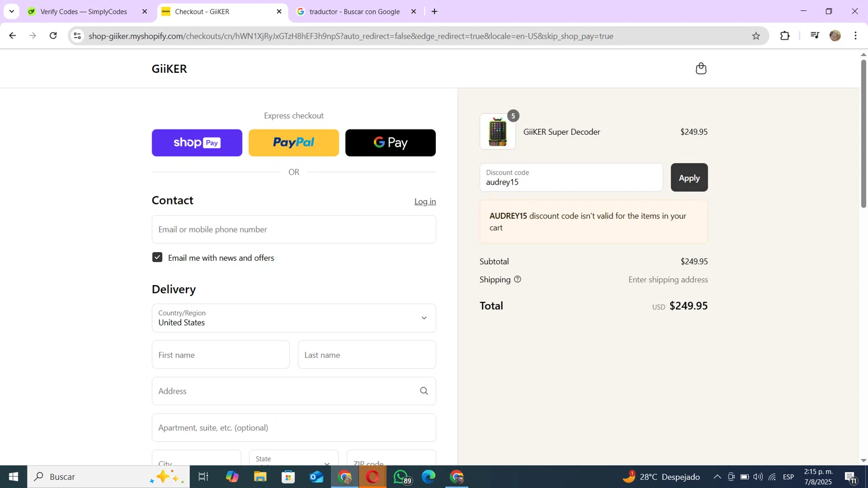Show hidden system tray icons
868x488 pixels.
[x=717, y=477]
